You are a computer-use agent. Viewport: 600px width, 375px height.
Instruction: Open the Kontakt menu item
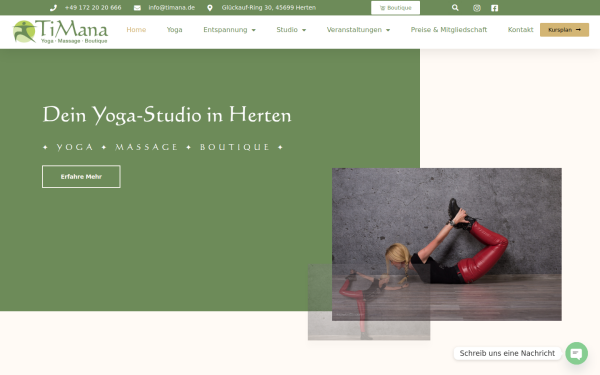pos(520,30)
